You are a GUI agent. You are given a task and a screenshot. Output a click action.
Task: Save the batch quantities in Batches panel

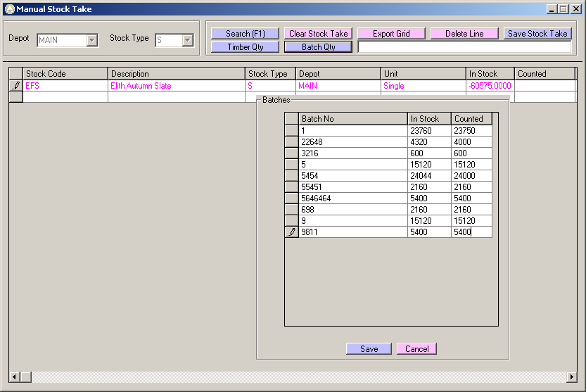369,349
